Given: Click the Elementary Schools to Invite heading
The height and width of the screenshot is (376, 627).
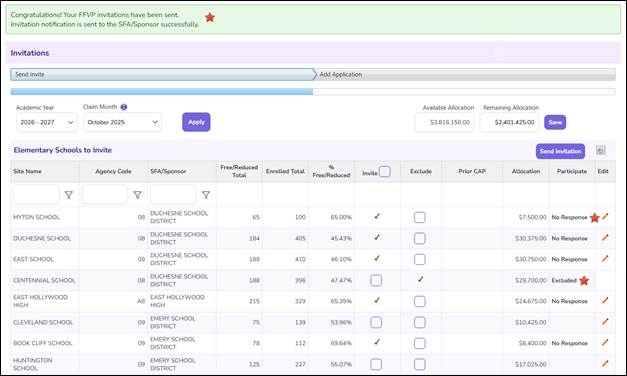Looking at the screenshot, I should (63, 150).
